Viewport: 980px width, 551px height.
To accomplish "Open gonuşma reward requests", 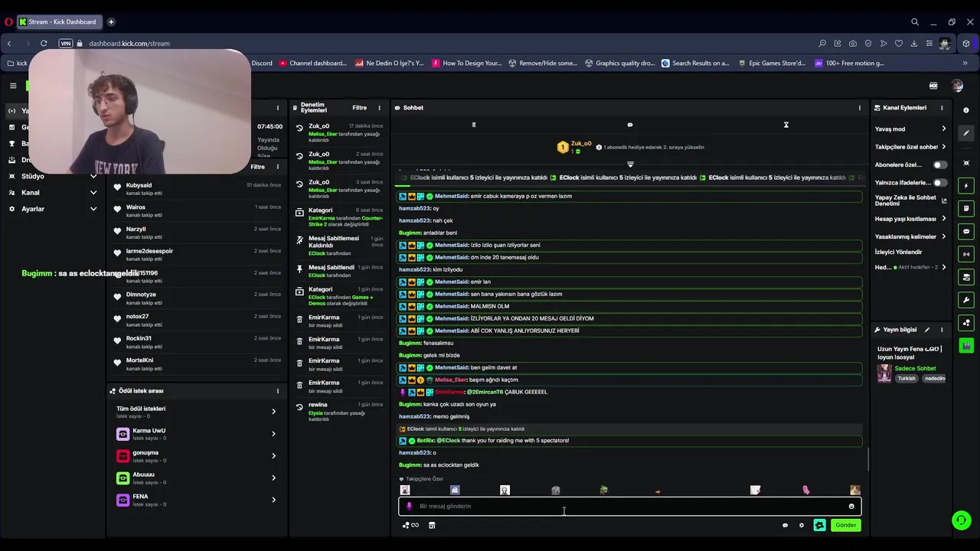I will (x=196, y=455).
